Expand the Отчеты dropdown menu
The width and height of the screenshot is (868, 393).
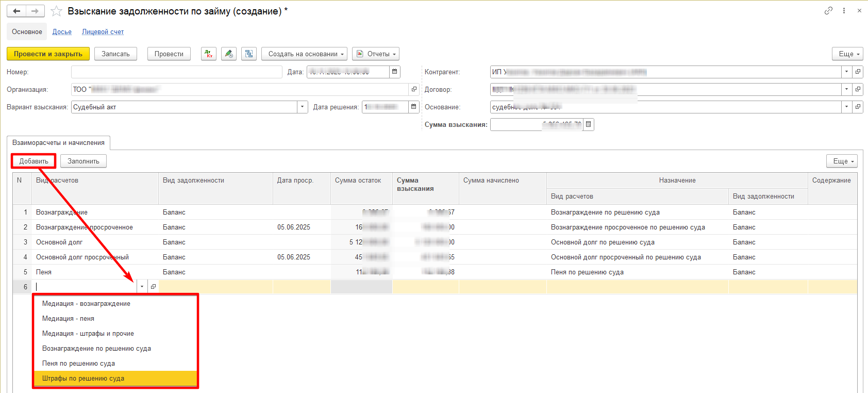pyautogui.click(x=376, y=54)
